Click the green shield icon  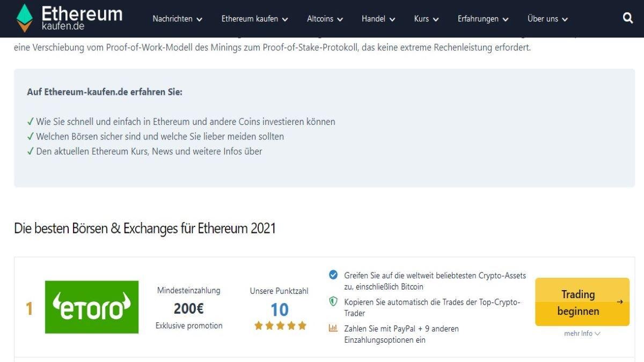(x=333, y=301)
